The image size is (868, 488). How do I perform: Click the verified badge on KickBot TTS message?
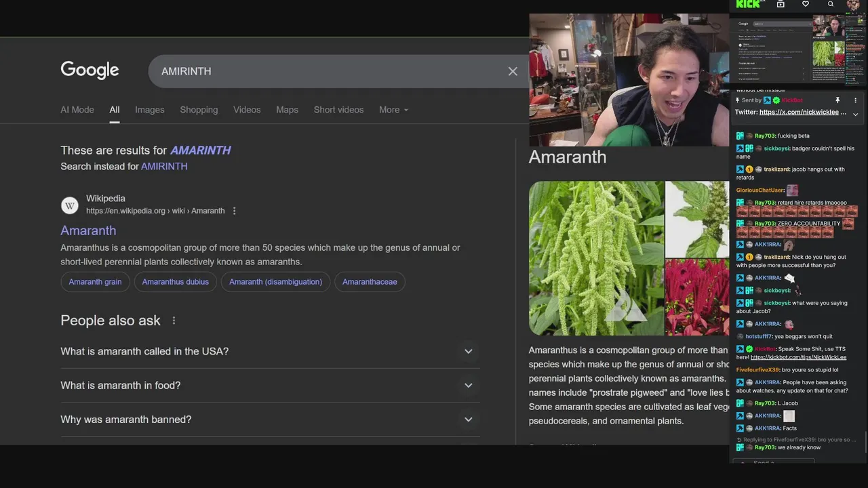(x=749, y=349)
